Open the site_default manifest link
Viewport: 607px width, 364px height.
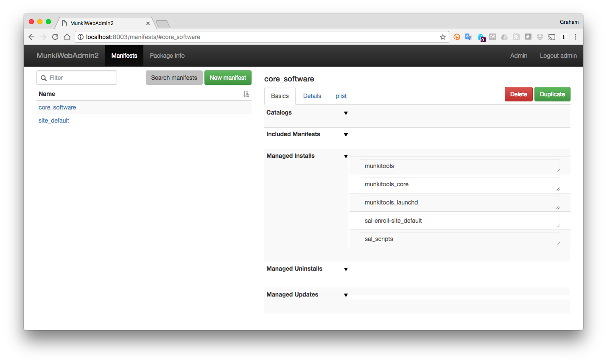(54, 120)
